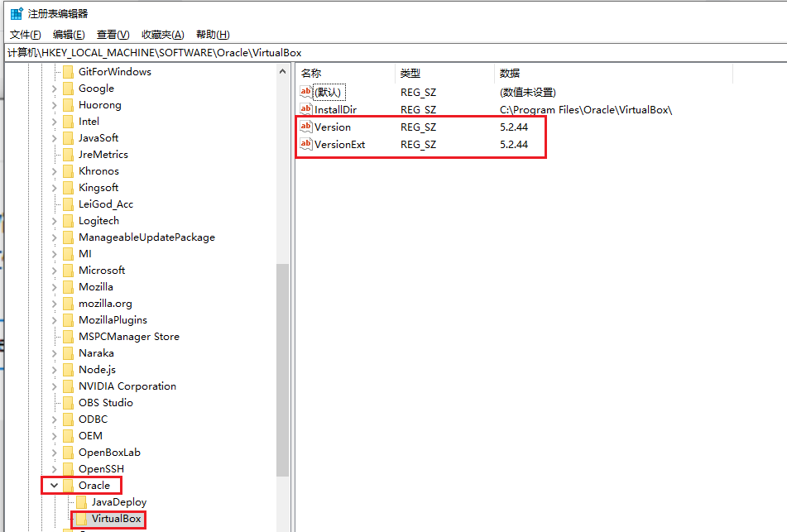This screenshot has width=787, height=532.
Task: Expand the Khronos key
Action: click(55, 171)
